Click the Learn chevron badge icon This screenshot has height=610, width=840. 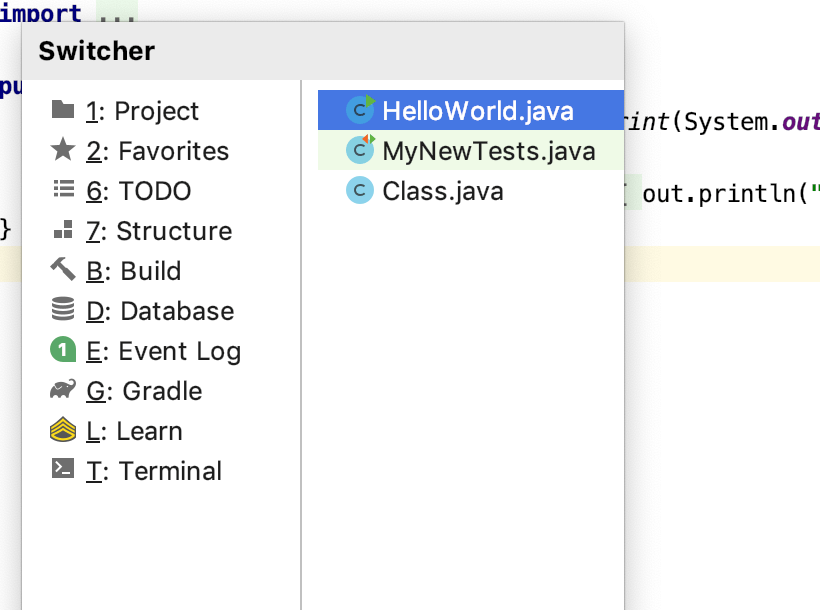pos(63,430)
